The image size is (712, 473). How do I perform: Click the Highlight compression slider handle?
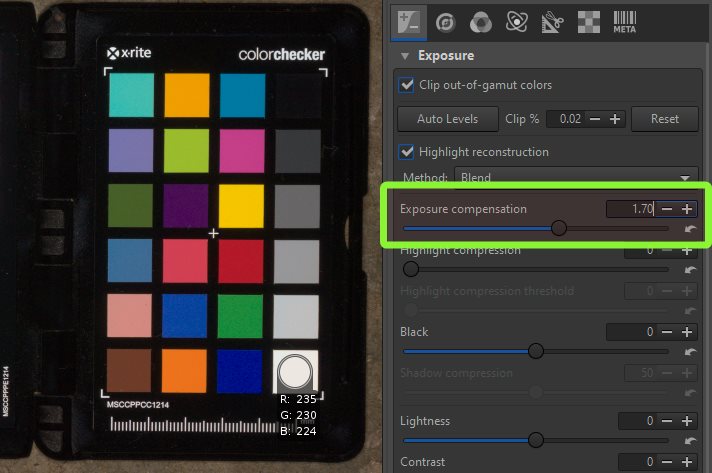tap(410, 269)
